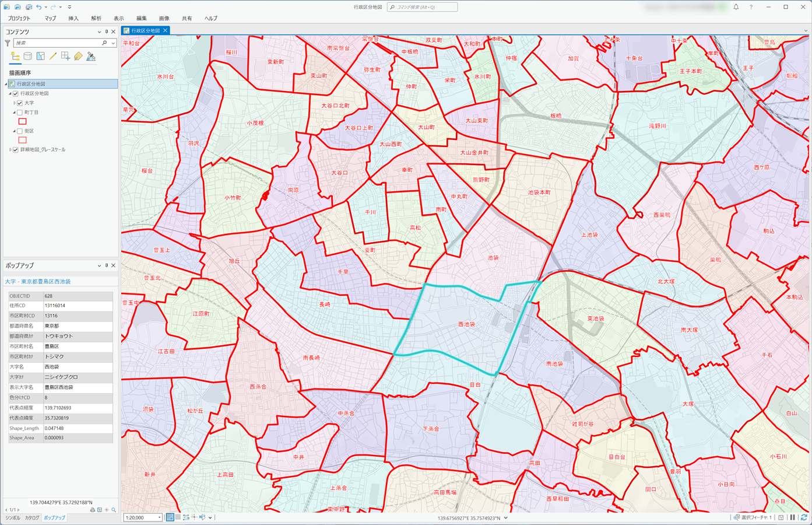Viewport: 812px width, 525px height.
Task: Open the List By Labeling tag icon
Action: [x=78, y=57]
